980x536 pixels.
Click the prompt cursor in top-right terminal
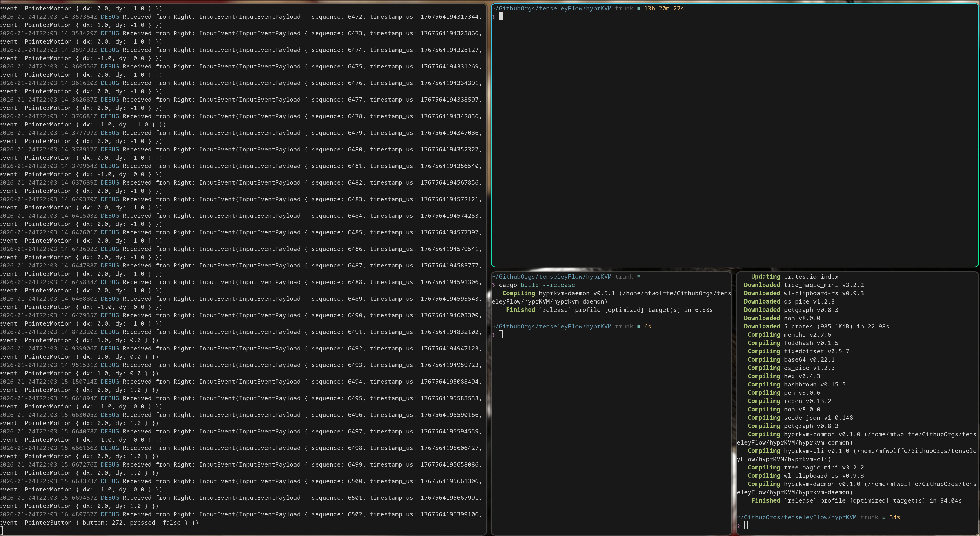(x=501, y=16)
